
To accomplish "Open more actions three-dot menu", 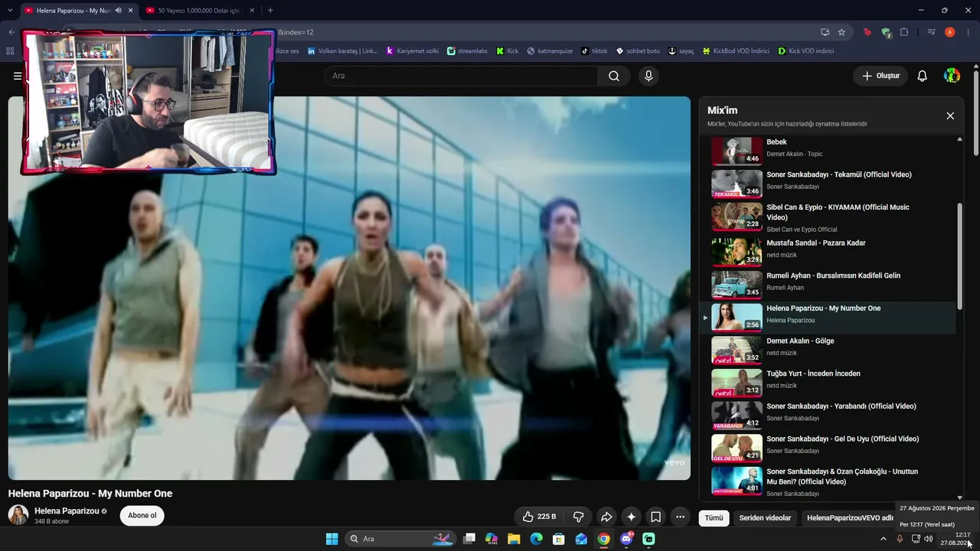I will (x=680, y=517).
